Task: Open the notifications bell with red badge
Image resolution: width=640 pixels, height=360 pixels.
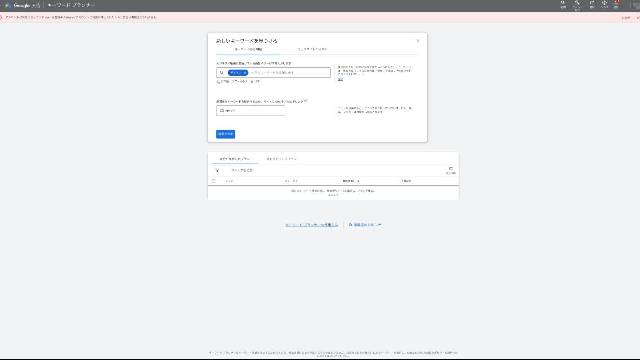Action: pos(617,4)
